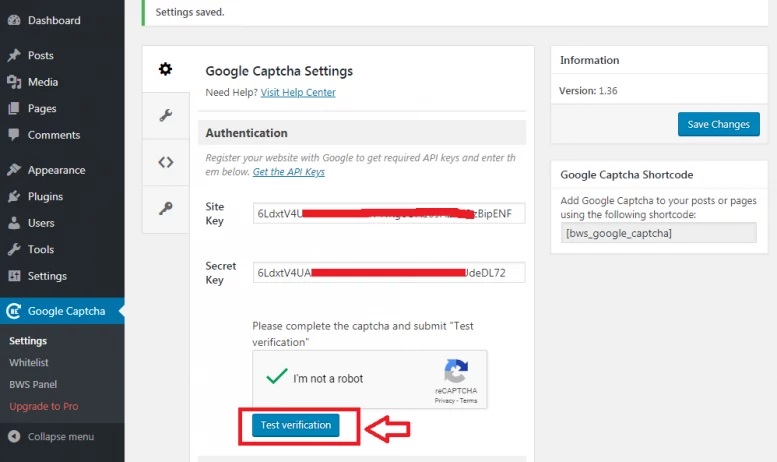
Task: Click the Appearance brush icon
Action: 14,170
